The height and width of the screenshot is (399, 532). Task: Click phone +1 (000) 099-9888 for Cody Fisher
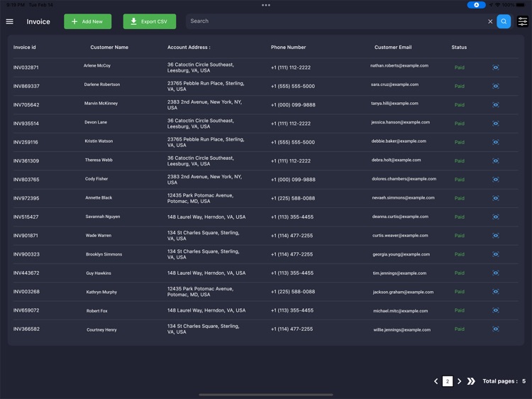pos(293,180)
